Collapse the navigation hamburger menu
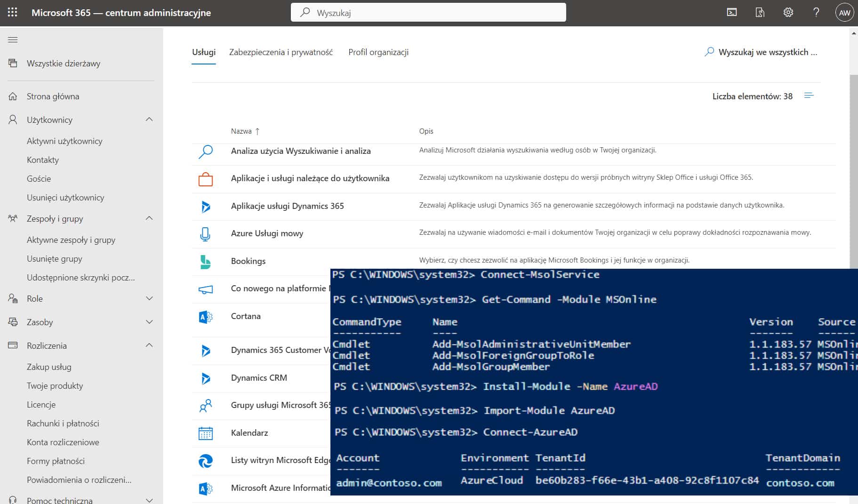This screenshot has width=858, height=504. [13, 40]
